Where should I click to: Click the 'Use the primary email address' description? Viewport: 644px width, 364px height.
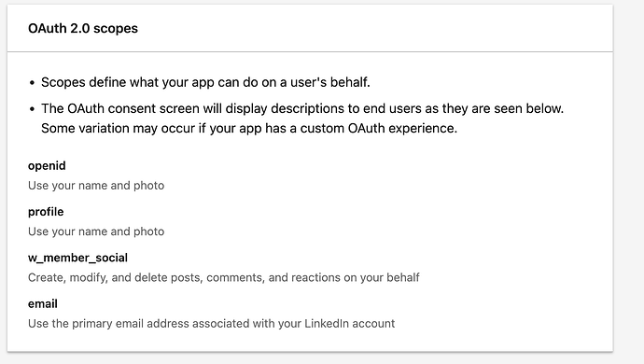tap(212, 324)
